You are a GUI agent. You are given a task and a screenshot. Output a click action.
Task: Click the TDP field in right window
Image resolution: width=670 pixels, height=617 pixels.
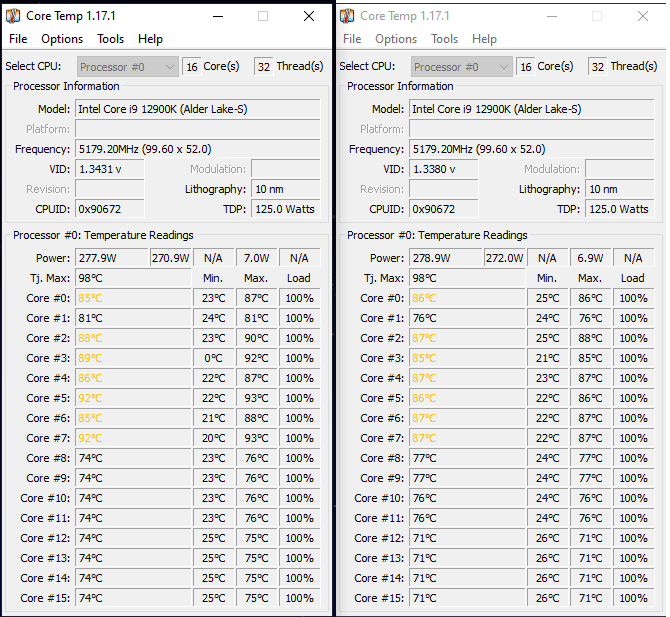point(619,209)
